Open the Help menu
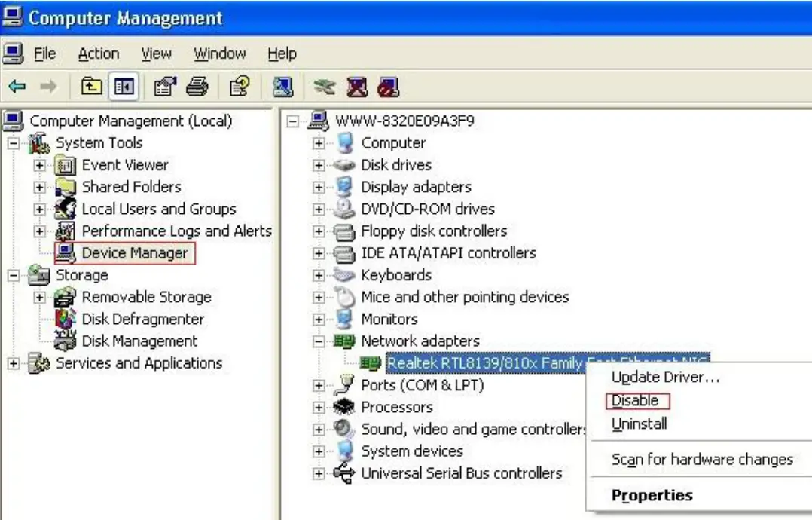This screenshot has height=520, width=812. pos(282,54)
